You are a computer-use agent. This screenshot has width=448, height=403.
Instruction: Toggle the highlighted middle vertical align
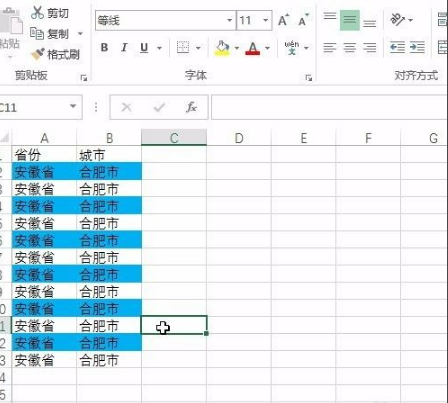tap(350, 20)
